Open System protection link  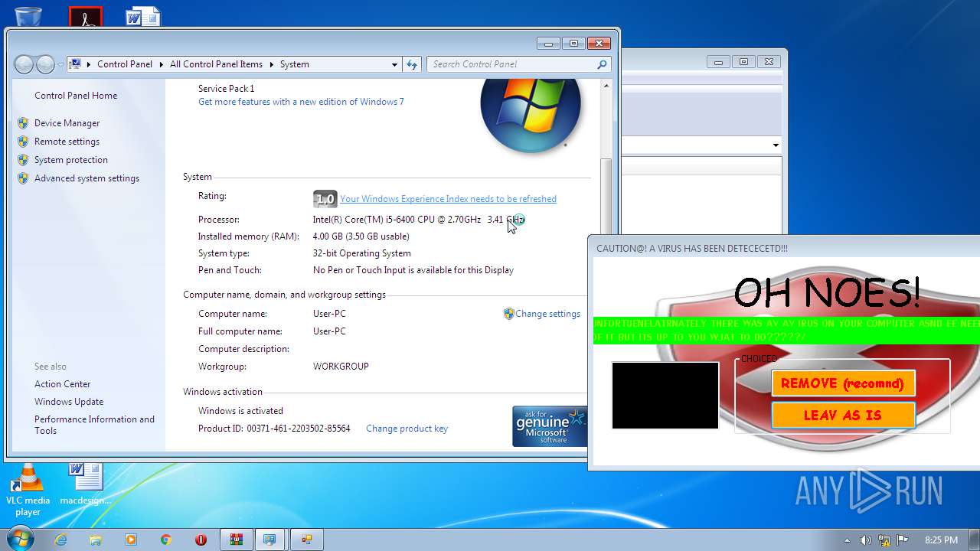(71, 160)
